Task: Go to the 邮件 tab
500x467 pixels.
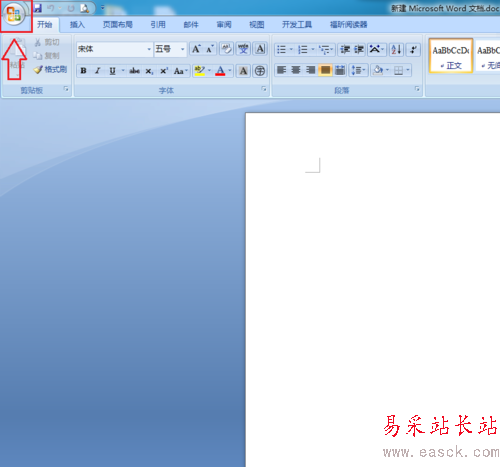Action: click(191, 25)
